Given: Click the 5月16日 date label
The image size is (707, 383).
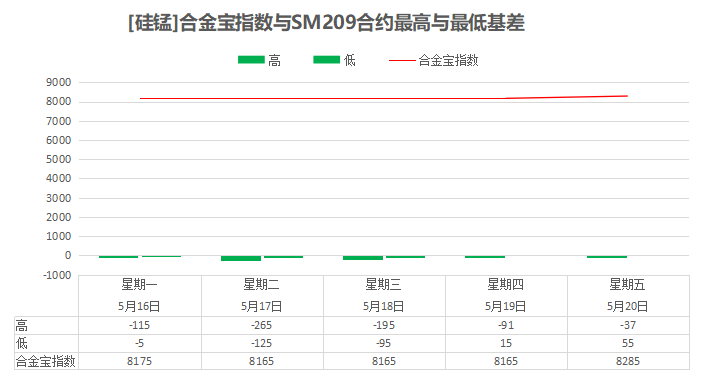Looking at the screenshot, I should coord(139,306).
